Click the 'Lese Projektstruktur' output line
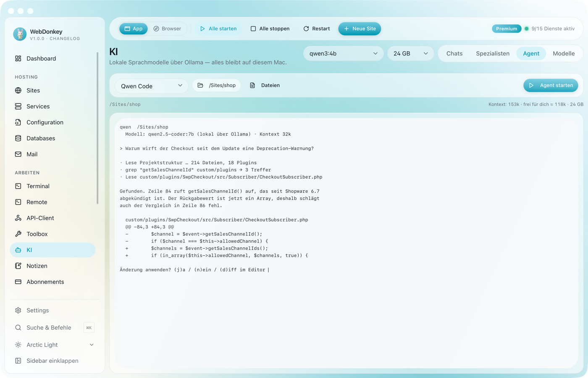Image resolution: width=588 pixels, height=378 pixels. [x=188, y=163]
